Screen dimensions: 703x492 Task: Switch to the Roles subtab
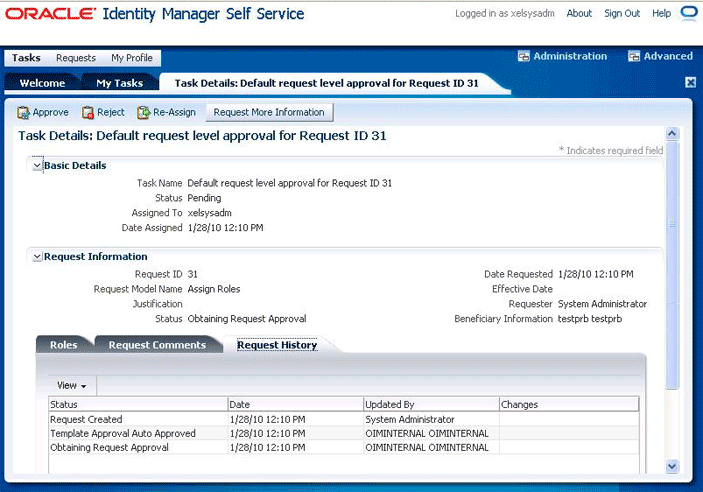[x=64, y=345]
